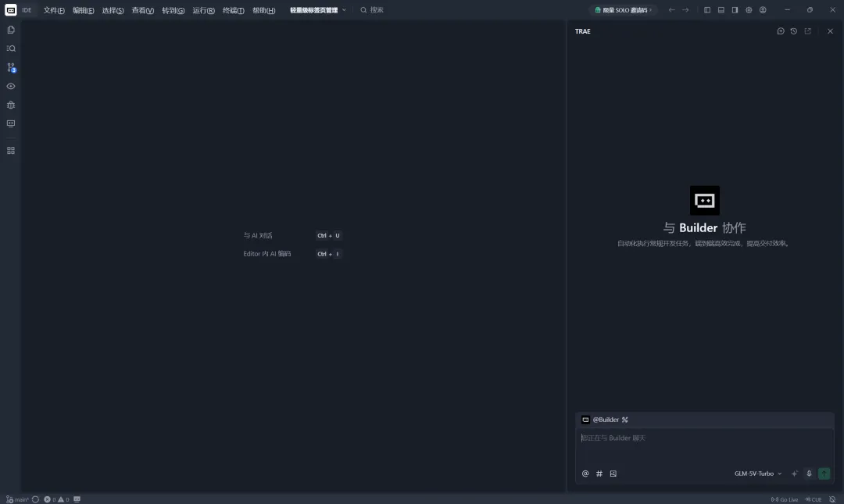Open chat history in TRAE panel
This screenshot has height=504, width=844.
[793, 31]
